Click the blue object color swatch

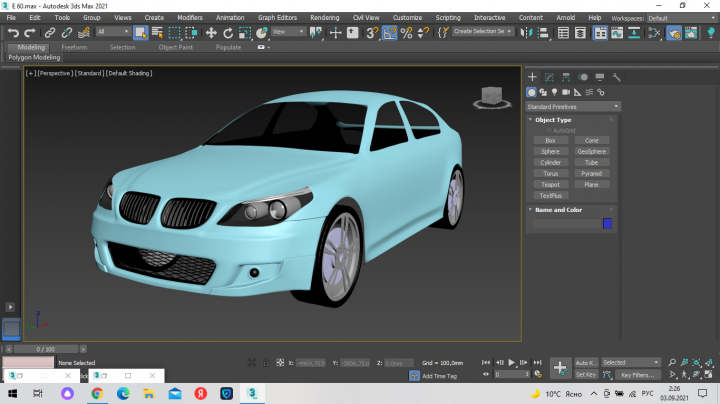[x=607, y=224]
